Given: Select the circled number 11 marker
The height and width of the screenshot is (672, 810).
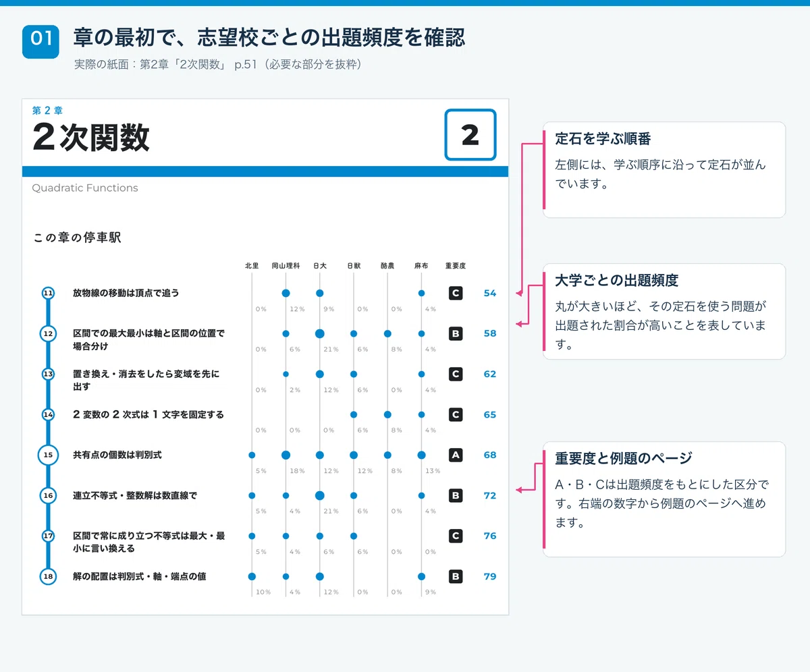Looking at the screenshot, I should (x=48, y=293).
